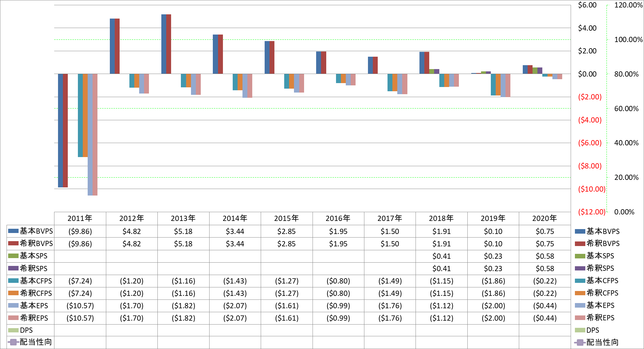The height and width of the screenshot is (349, 644).
Task: Click the 希釈EPS pink swatch in left legend
Action: pos(13,318)
